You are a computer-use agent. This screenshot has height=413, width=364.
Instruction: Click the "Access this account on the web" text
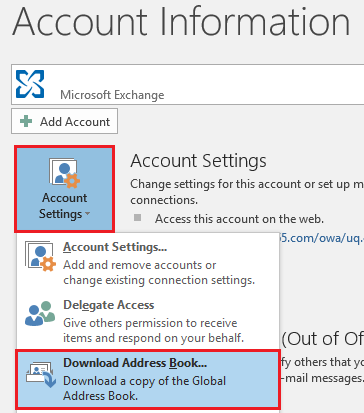point(239,219)
